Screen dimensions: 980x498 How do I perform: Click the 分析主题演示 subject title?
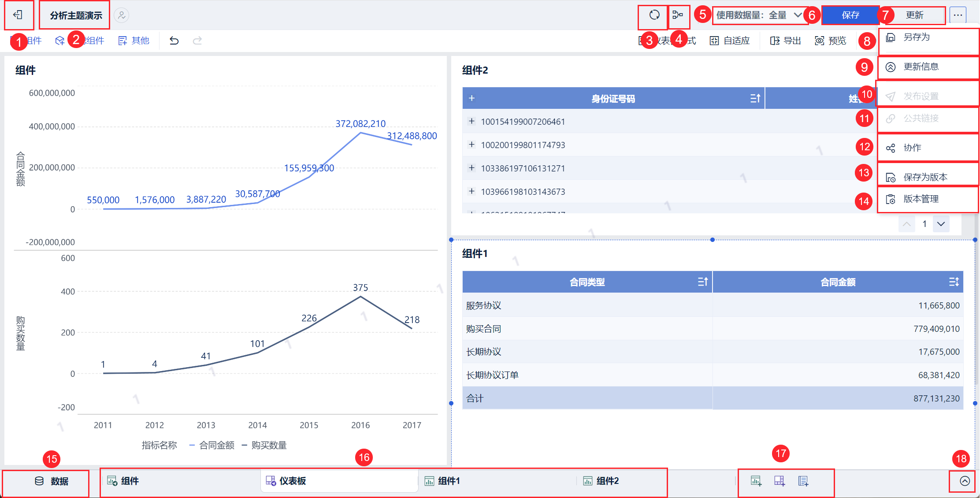click(76, 15)
